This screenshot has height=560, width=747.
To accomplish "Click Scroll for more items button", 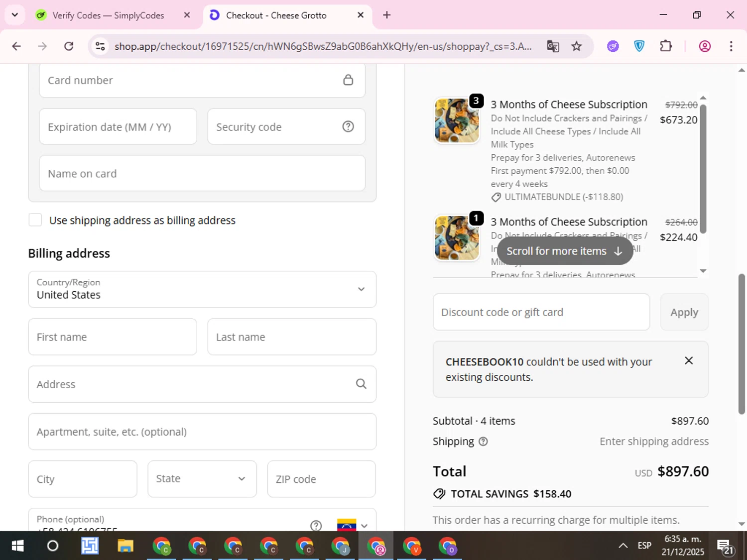I will (565, 251).
